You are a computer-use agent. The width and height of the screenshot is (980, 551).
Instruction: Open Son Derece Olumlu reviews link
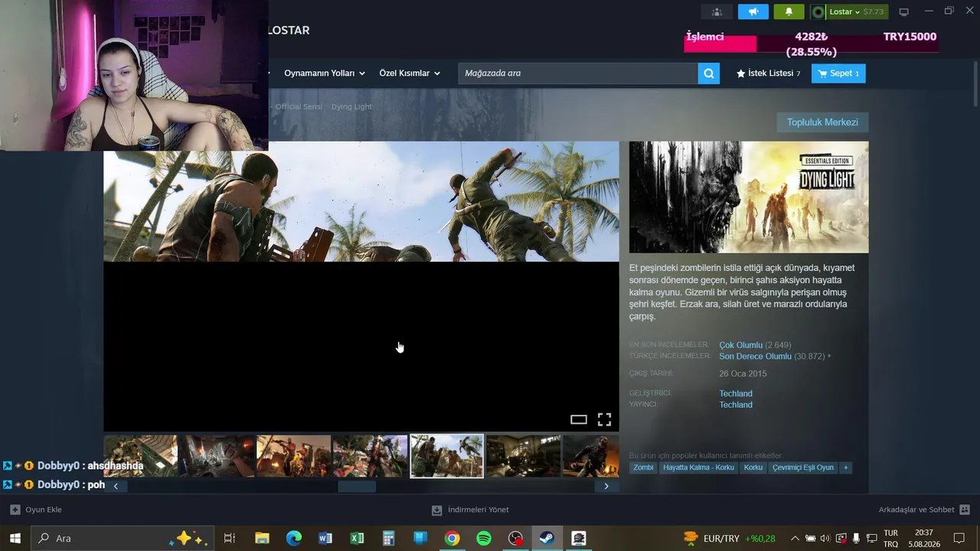[x=755, y=357]
